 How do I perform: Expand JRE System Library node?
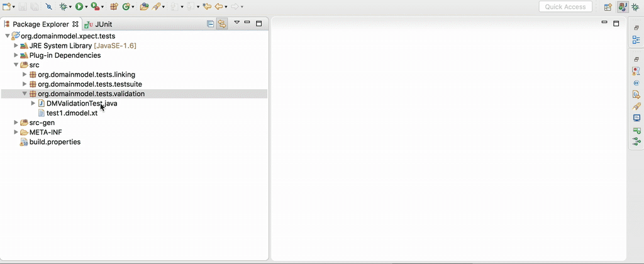pyautogui.click(x=16, y=46)
